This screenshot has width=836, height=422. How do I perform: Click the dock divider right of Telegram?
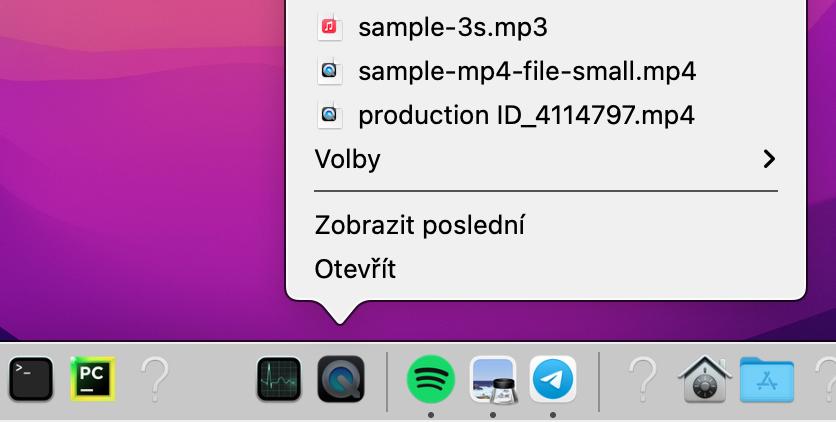598,380
